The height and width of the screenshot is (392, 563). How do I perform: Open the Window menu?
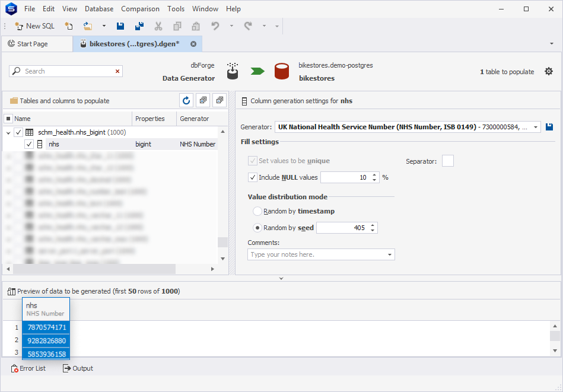click(x=205, y=9)
